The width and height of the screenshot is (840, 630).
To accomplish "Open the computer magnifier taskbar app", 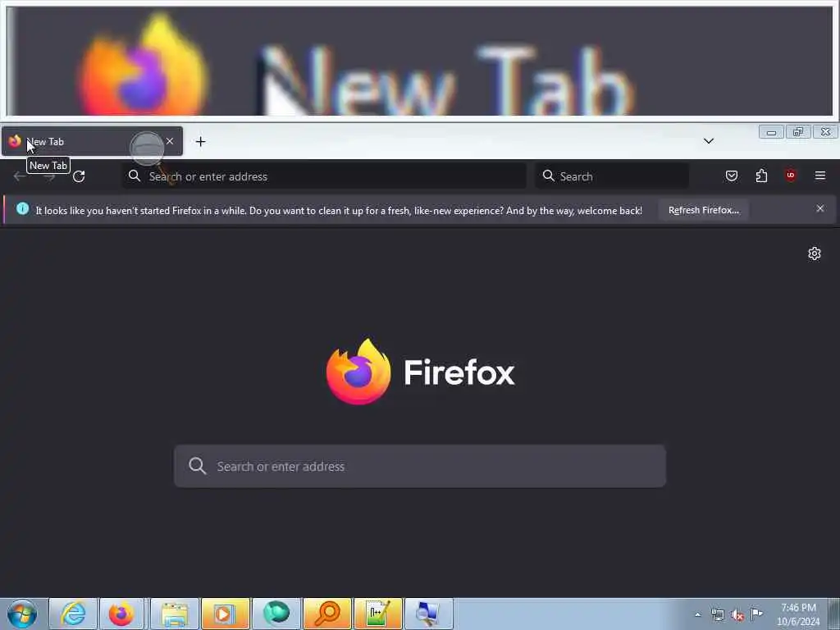I will [x=428, y=614].
